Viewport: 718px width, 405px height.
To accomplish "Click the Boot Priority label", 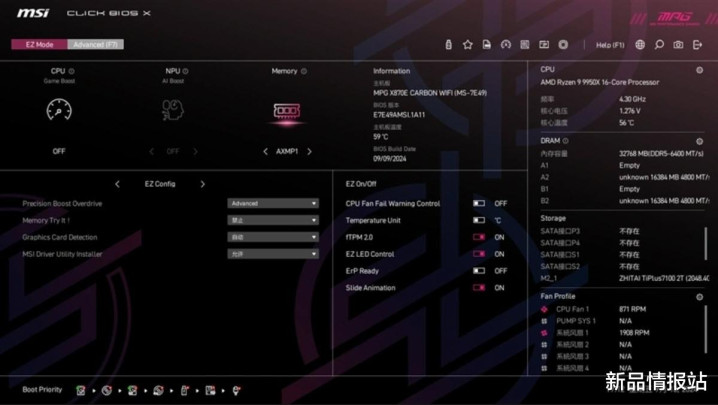I will point(42,389).
